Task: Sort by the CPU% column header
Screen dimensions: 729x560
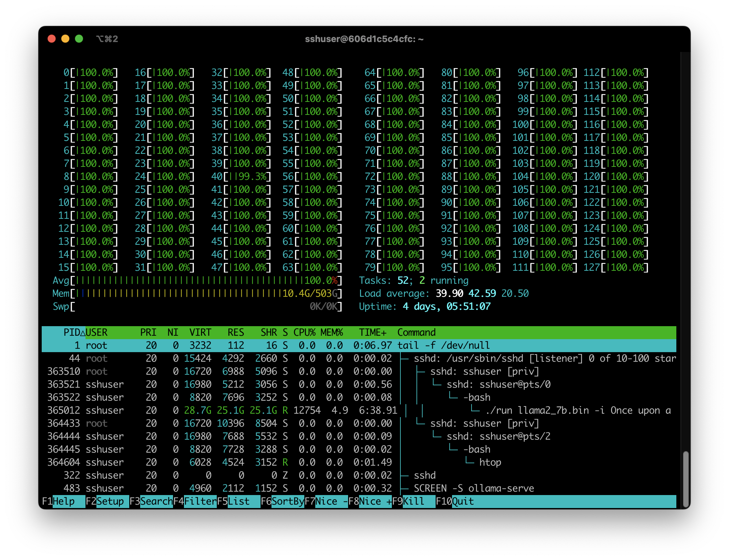Action: coord(304,332)
